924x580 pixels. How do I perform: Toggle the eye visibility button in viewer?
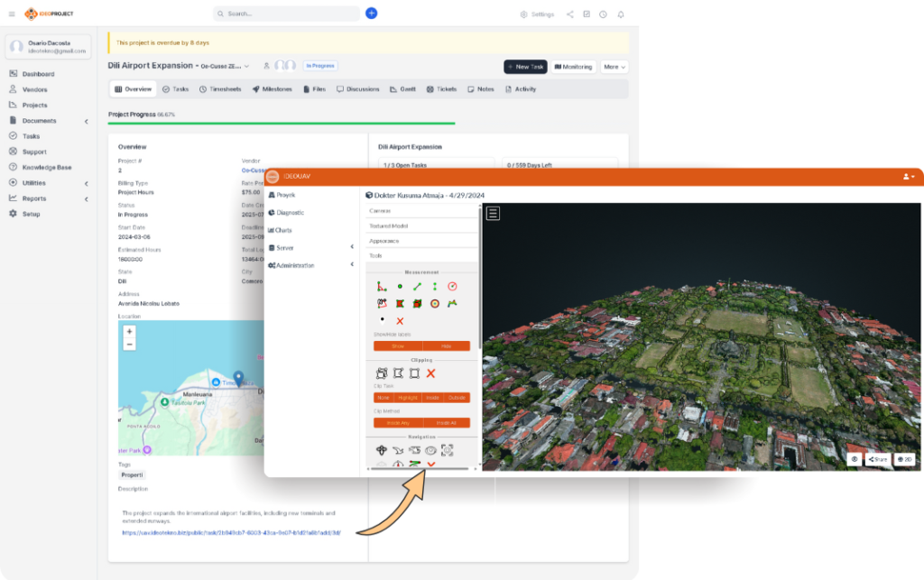[854, 459]
